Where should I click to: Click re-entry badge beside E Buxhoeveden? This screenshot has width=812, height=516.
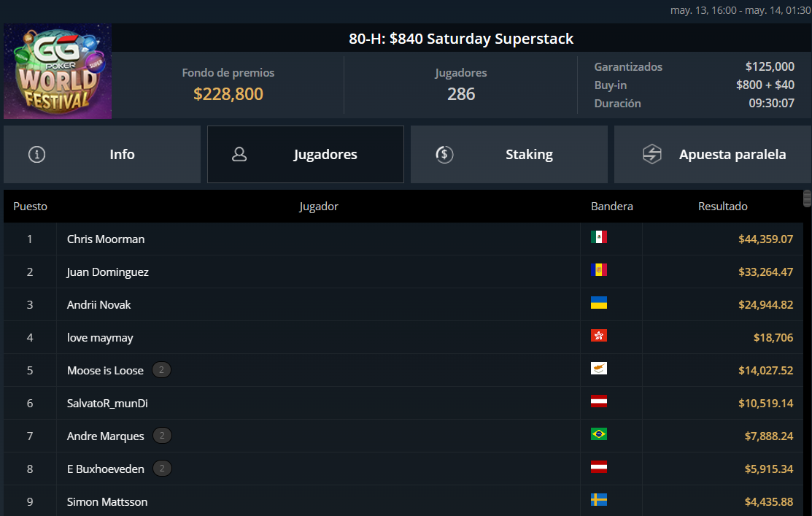(x=163, y=469)
